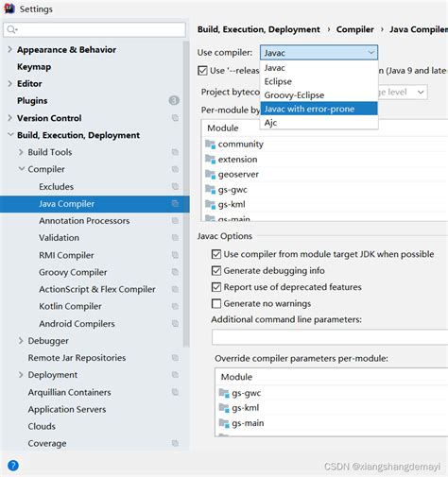
Task: Click Compiler in the breadcrumb path
Action: pos(355,29)
